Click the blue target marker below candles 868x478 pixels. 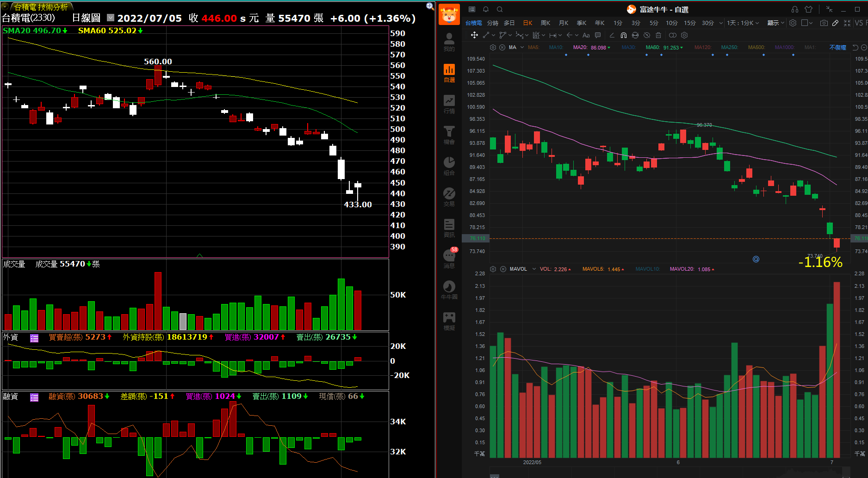point(756,259)
